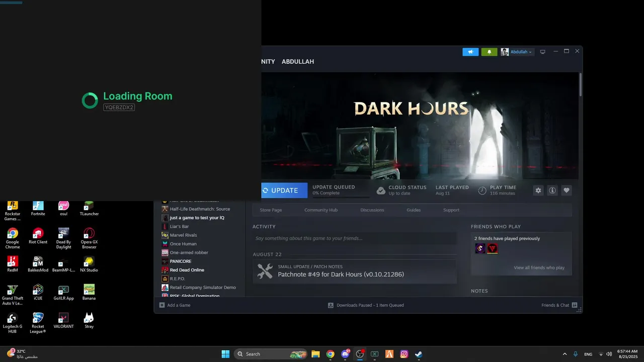Image resolution: width=644 pixels, height=362 pixels.
Task: Open Steam from the taskbar
Action: [x=419, y=354]
